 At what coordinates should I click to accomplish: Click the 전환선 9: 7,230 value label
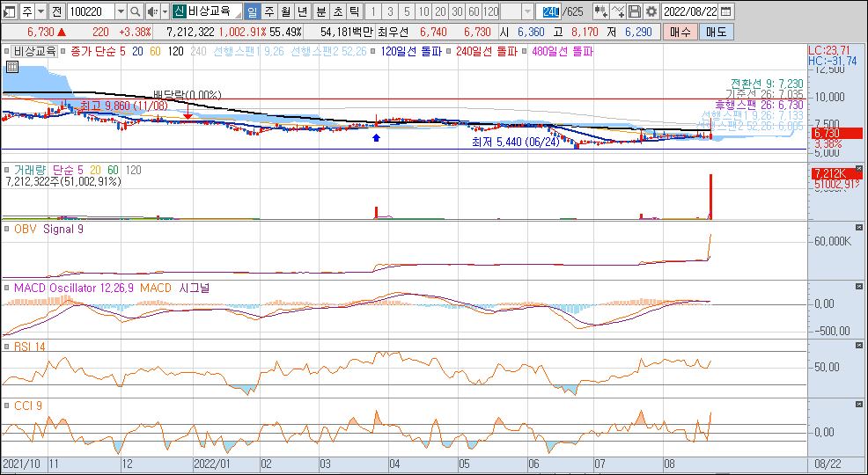click(767, 84)
